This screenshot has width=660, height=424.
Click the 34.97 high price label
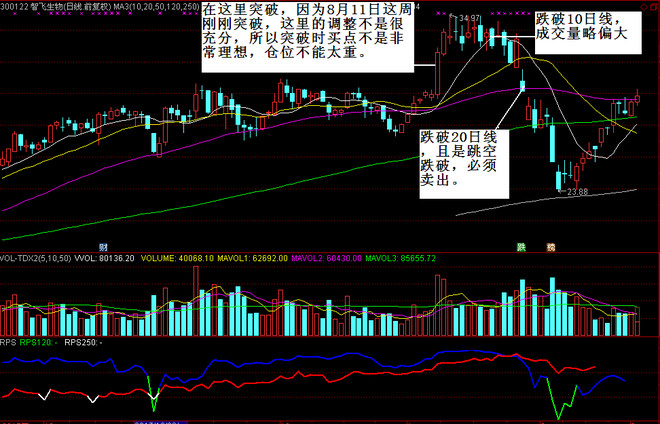[x=469, y=18]
